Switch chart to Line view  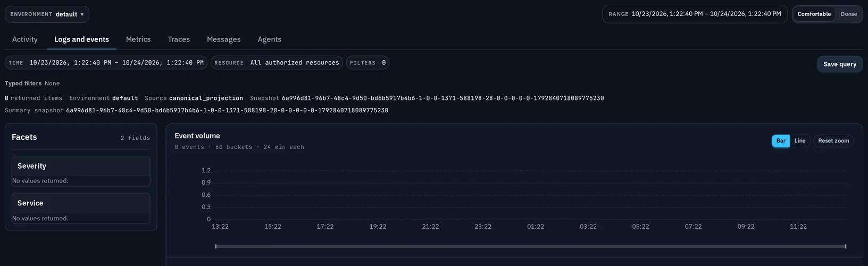[800, 141]
